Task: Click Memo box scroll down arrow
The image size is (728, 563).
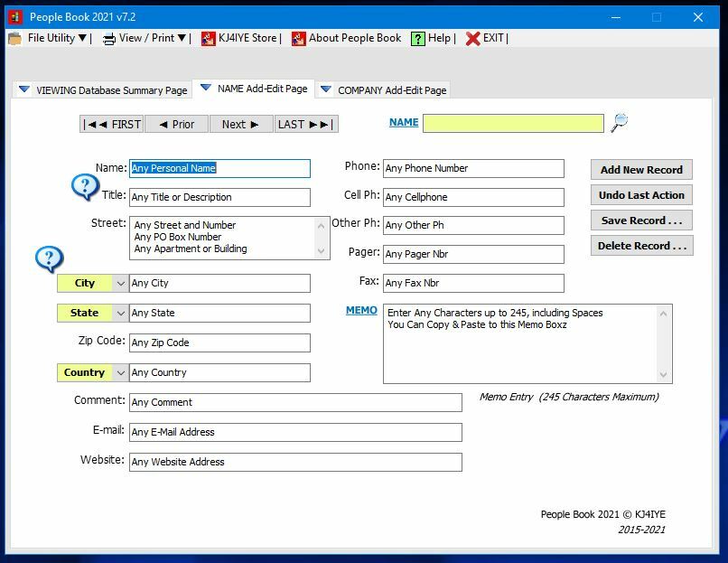Action: (664, 374)
